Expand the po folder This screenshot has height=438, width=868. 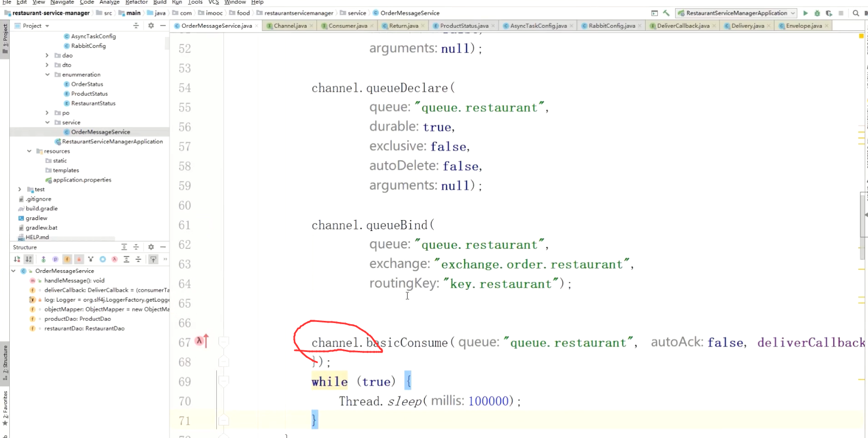47,113
